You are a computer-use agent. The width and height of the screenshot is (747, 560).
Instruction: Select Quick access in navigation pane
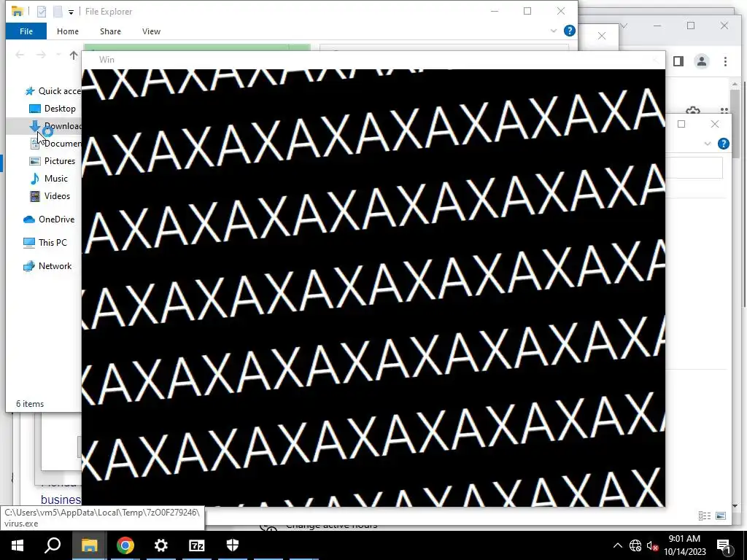click(x=53, y=91)
